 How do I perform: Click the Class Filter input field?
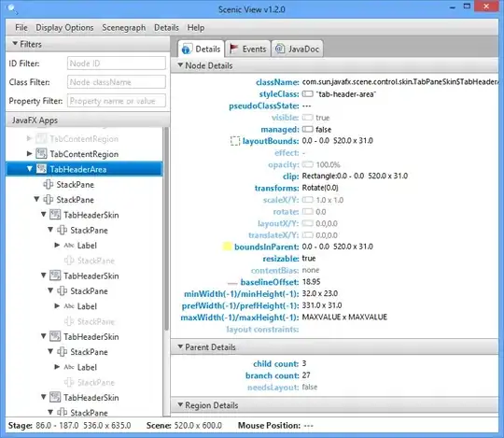click(x=117, y=82)
